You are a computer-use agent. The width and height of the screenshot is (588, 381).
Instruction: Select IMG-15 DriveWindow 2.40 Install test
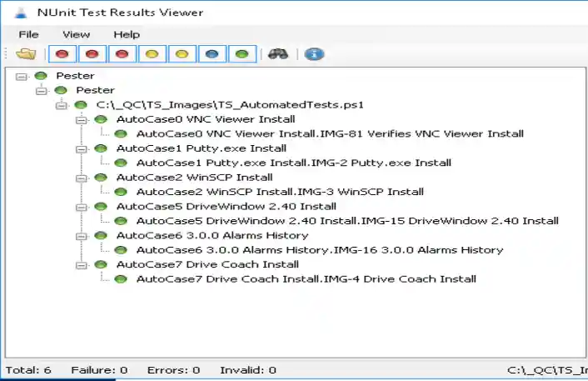pyautogui.click(x=347, y=221)
